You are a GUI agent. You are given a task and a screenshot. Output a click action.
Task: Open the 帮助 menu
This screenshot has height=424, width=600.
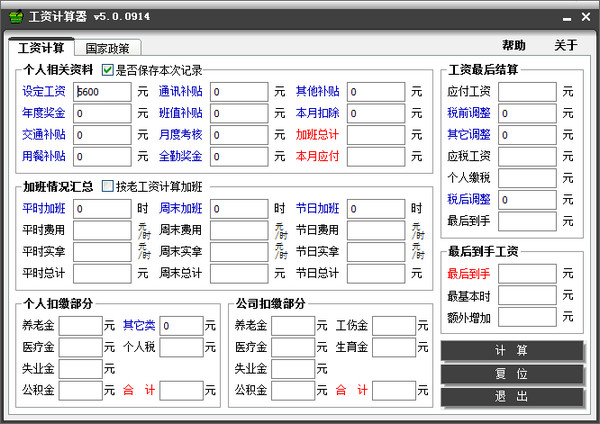click(x=513, y=46)
